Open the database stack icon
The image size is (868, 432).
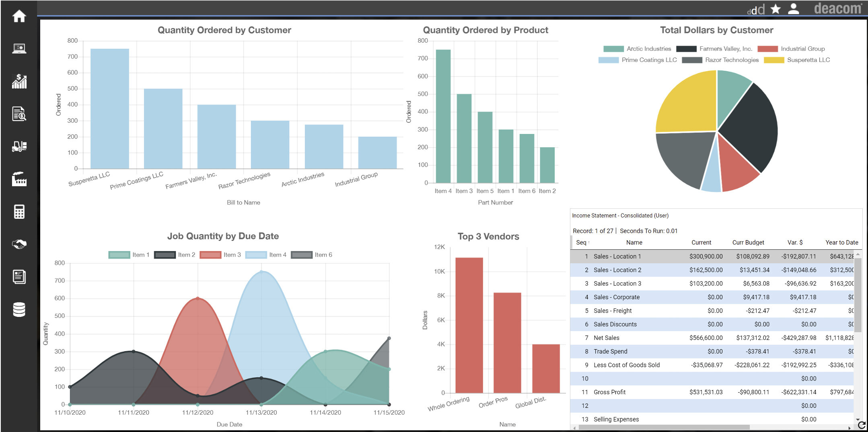[19, 309]
